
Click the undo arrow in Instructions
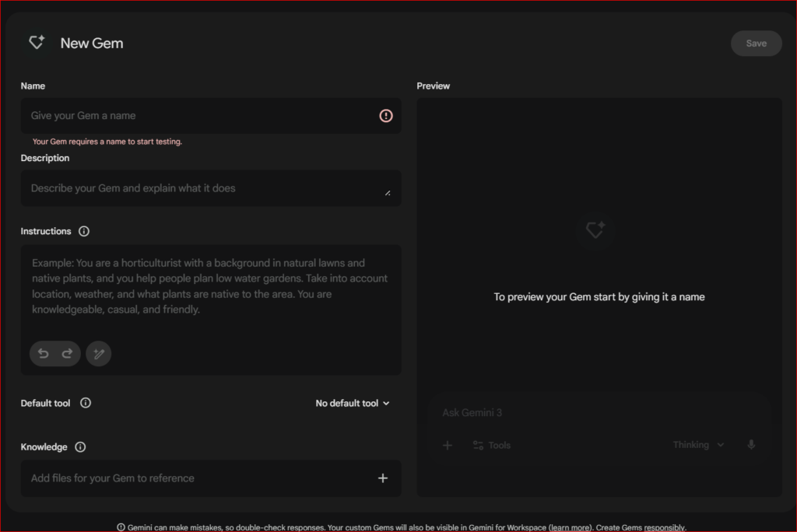coord(44,354)
